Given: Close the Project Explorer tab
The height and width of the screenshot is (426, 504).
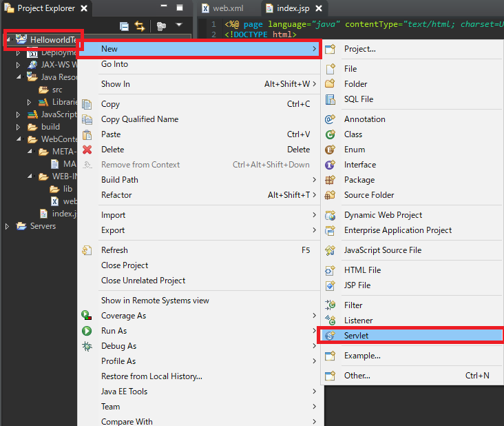Looking at the screenshot, I should point(84,8).
